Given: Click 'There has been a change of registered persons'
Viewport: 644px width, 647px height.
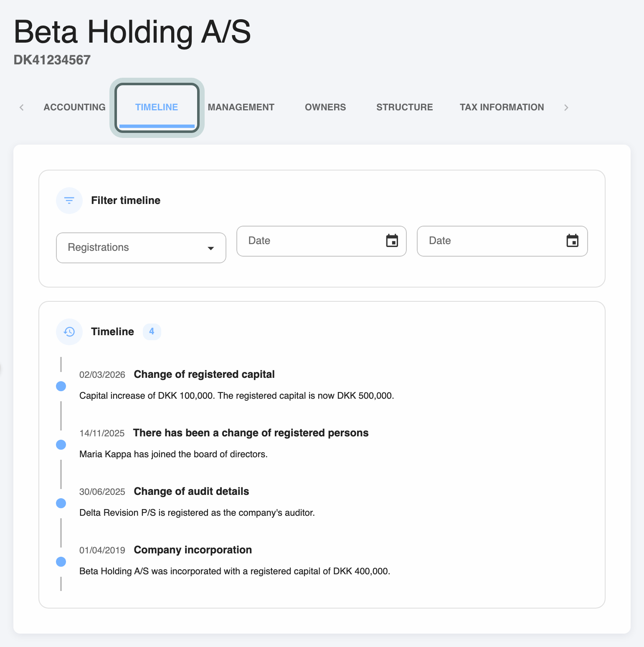Looking at the screenshot, I should click(251, 433).
